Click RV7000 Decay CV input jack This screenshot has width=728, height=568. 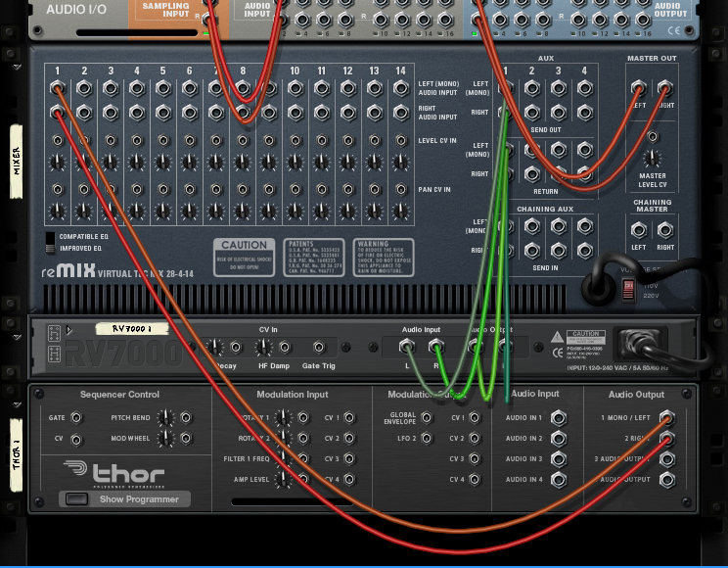point(236,347)
